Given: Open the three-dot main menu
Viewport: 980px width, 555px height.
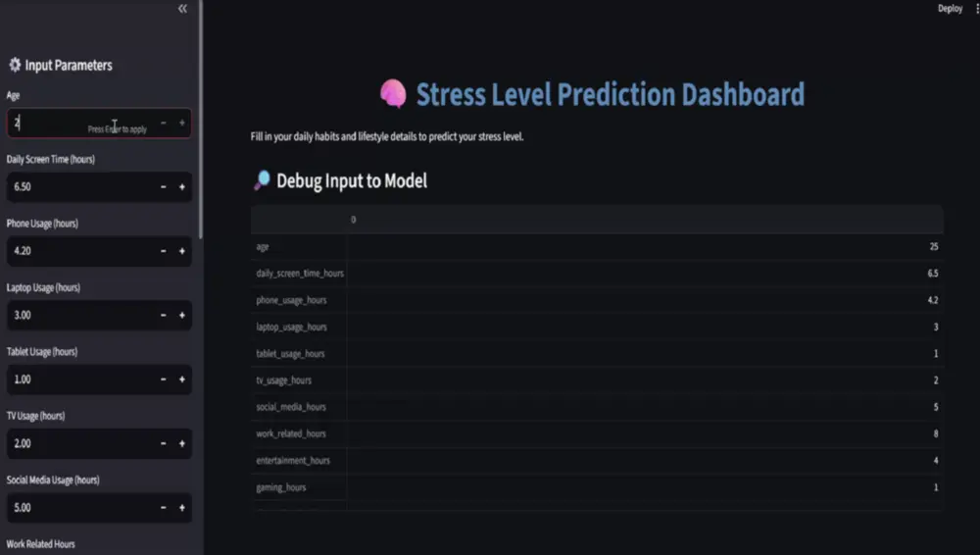Looking at the screenshot, I should pos(976,8).
